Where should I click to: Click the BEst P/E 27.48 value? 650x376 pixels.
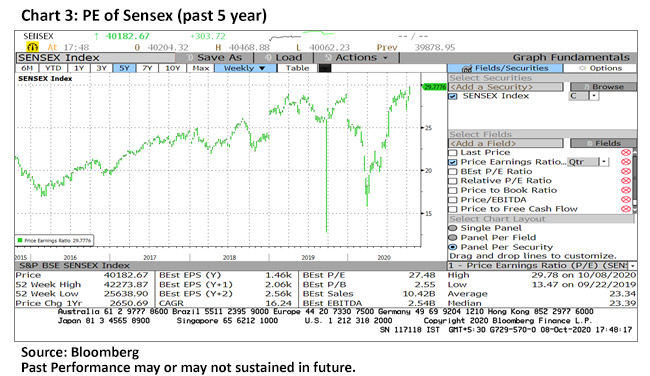pos(422,275)
